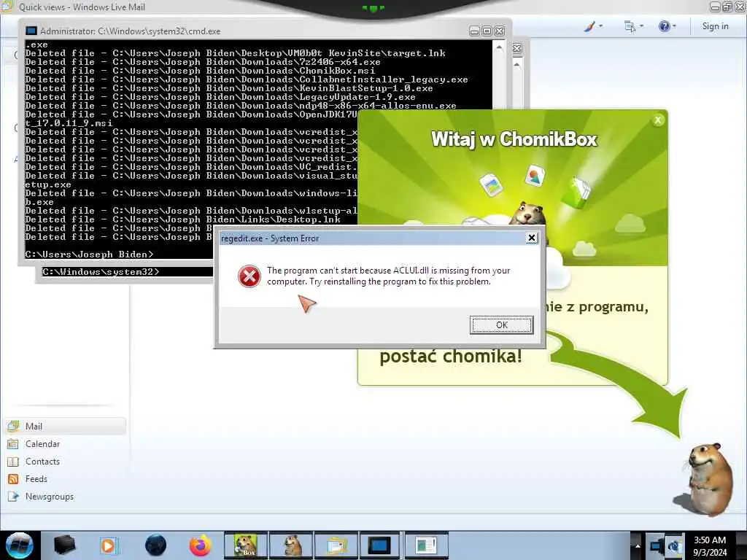Expand the Menus dropdown arrow
The height and width of the screenshot is (560, 747).
coord(642,26)
